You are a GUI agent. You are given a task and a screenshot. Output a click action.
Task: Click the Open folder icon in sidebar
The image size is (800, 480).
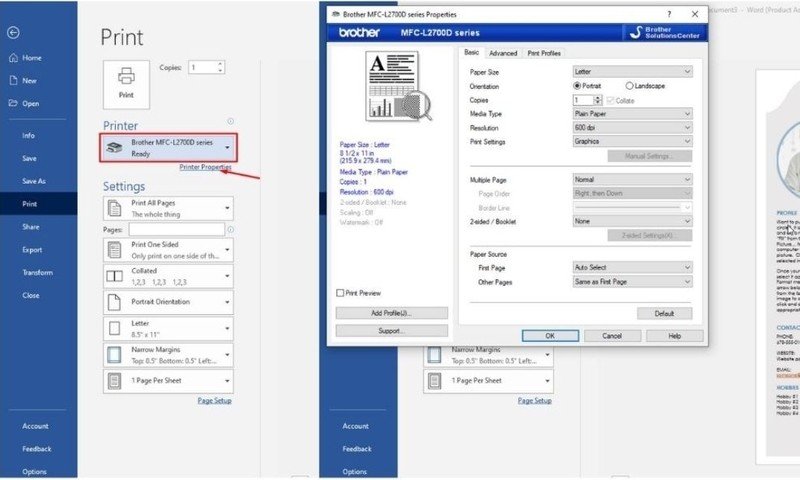[13, 103]
